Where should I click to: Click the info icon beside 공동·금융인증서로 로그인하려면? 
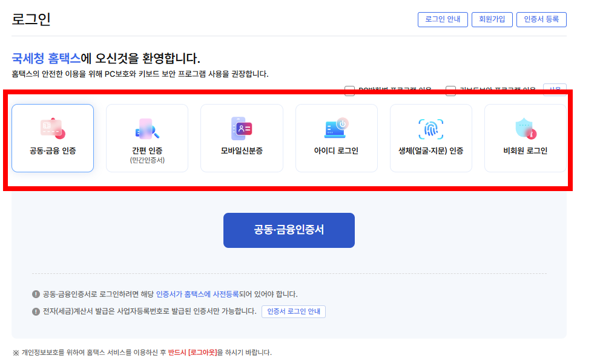[36, 294]
